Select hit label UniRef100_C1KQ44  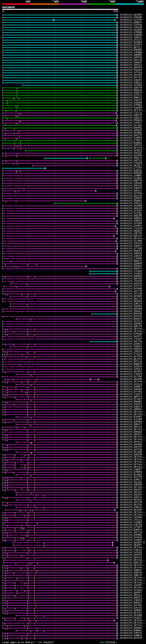click(131, 271)
